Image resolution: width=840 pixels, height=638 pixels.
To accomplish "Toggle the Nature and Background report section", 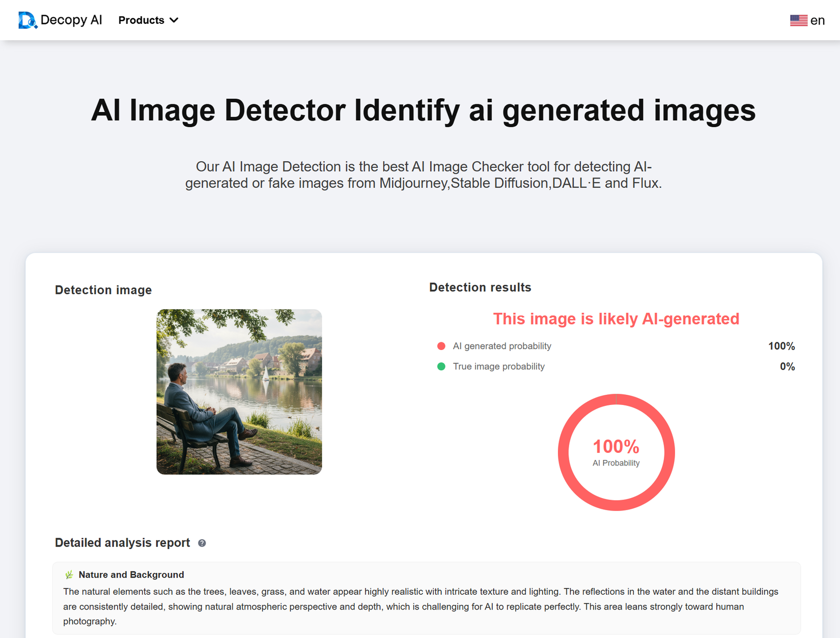I will click(x=131, y=574).
